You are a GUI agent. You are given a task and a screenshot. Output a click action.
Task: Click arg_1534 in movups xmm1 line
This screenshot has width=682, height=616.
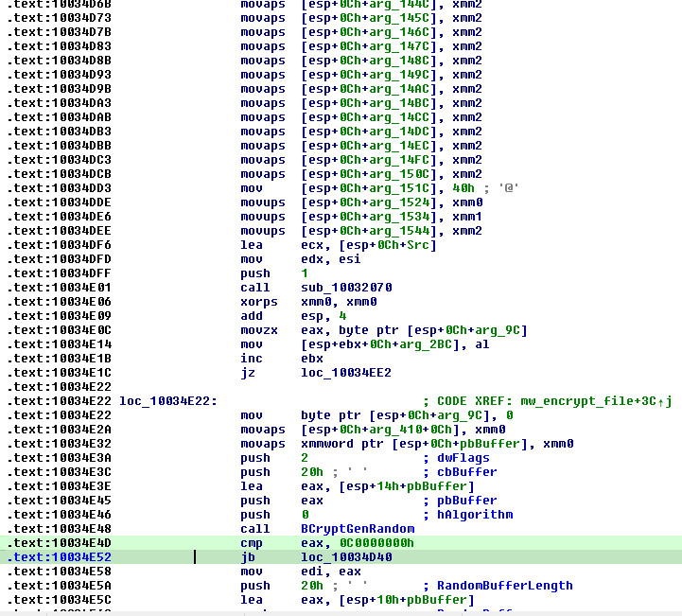399,216
